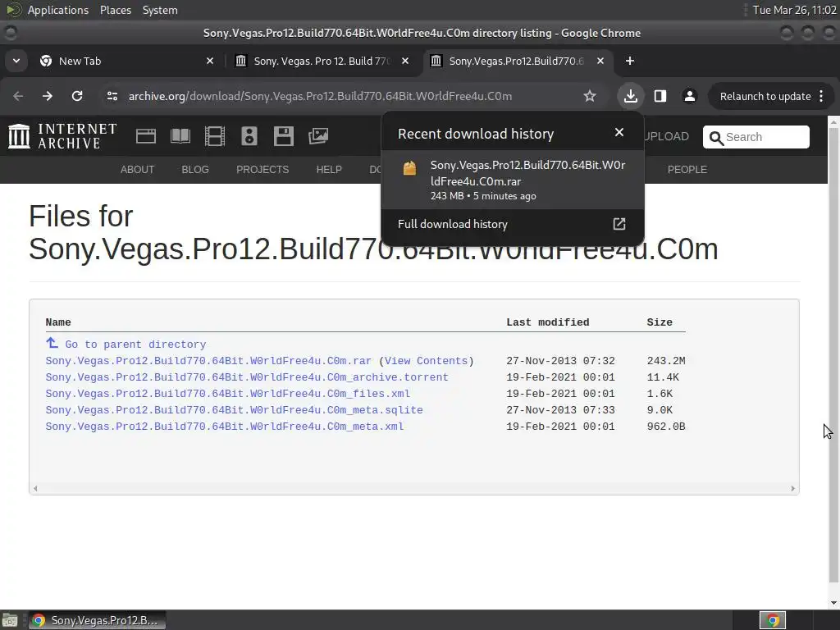Open the _files.xml link

pos(228,394)
